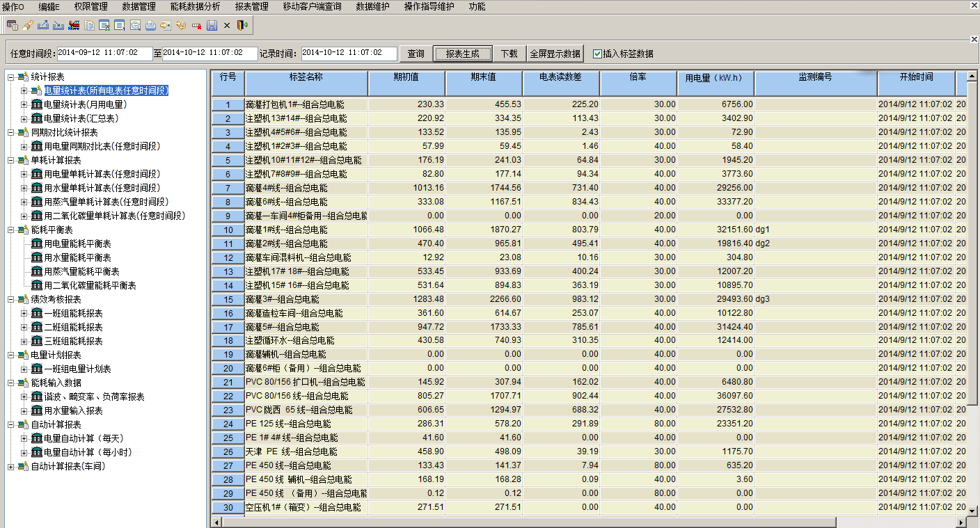The image size is (980, 528).
Task: Click the Refresh arrows icon
Action: pyautogui.click(x=182, y=24)
